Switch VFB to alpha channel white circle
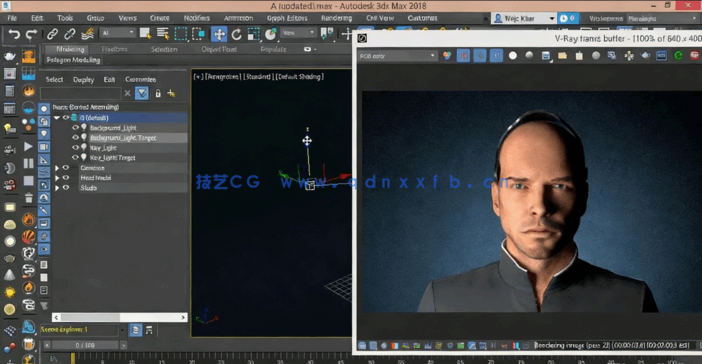The image size is (702, 364). [513, 56]
